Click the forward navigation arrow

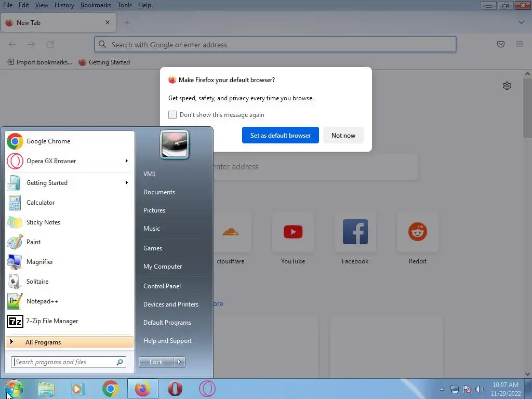click(31, 45)
